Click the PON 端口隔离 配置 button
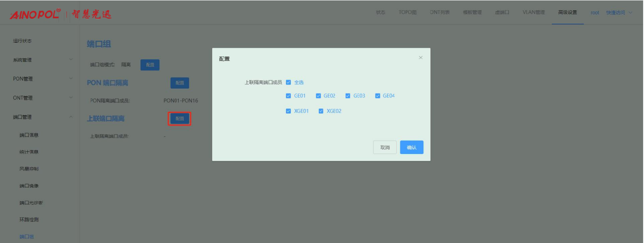This screenshot has height=243, width=644. (180, 83)
